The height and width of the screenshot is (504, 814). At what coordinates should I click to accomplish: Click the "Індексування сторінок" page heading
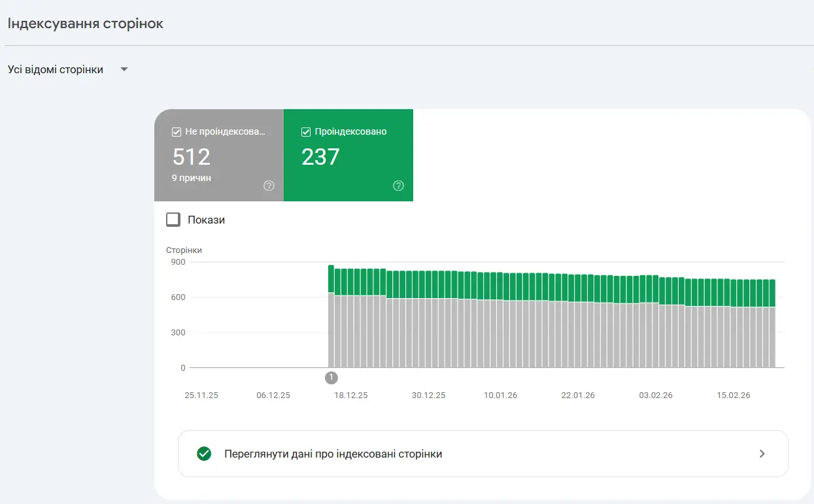pyautogui.click(x=85, y=22)
